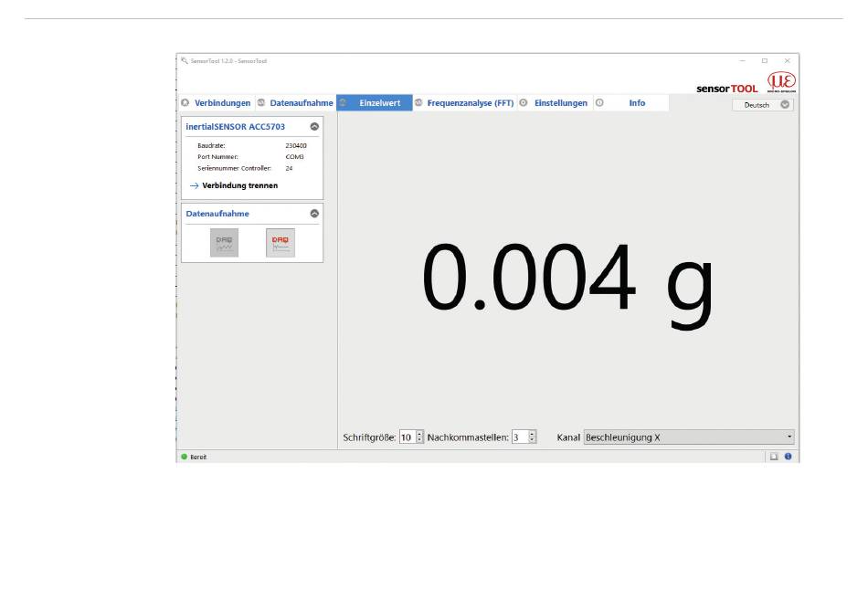Click the sensorTOOL brand label
Viewport: 868px width, 600px height.
(727, 89)
